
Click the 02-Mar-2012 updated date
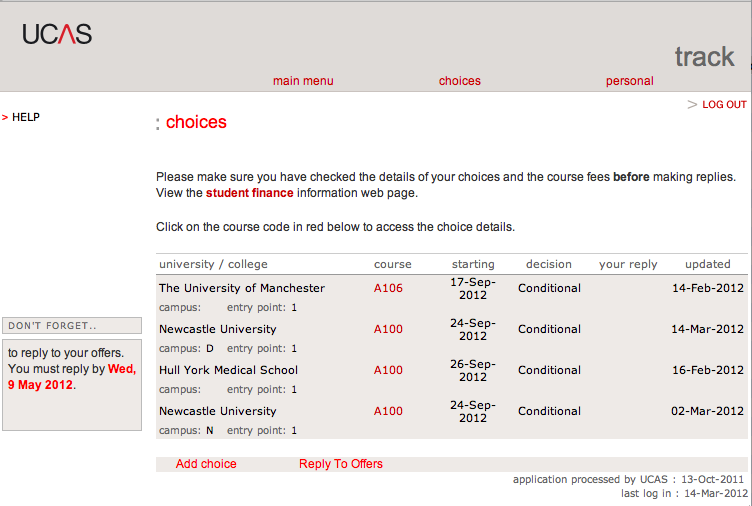(x=707, y=411)
